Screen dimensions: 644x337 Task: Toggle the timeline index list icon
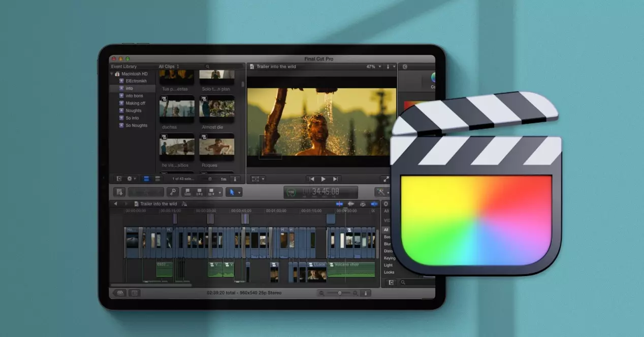[x=134, y=293]
